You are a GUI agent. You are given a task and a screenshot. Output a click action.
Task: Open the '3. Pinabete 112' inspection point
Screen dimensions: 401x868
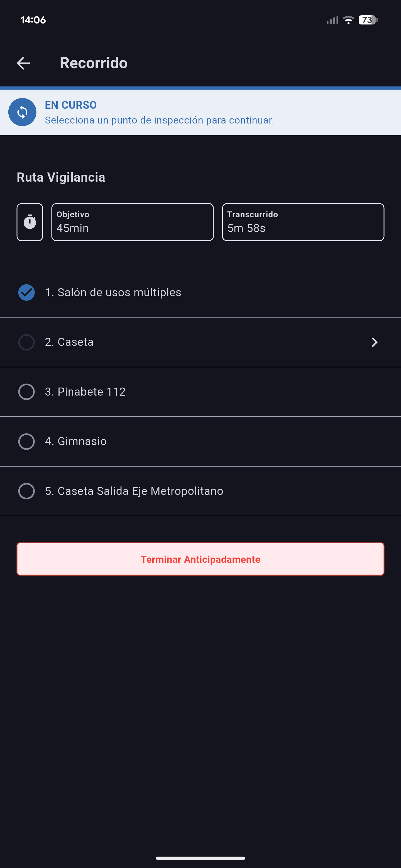(x=85, y=392)
